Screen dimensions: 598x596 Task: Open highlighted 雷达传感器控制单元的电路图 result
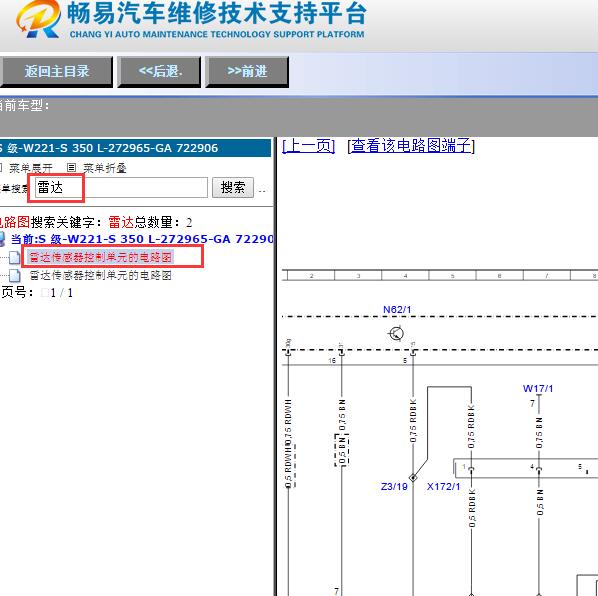(x=101, y=257)
